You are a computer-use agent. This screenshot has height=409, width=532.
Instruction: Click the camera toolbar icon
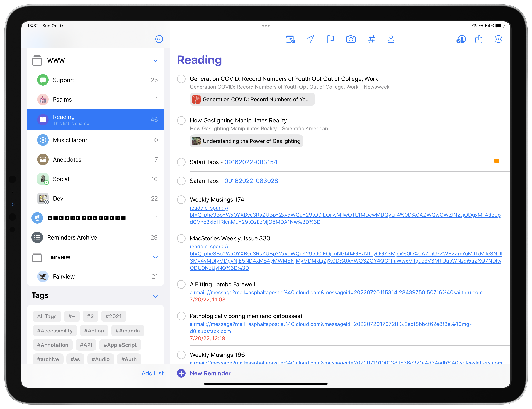tap(351, 39)
